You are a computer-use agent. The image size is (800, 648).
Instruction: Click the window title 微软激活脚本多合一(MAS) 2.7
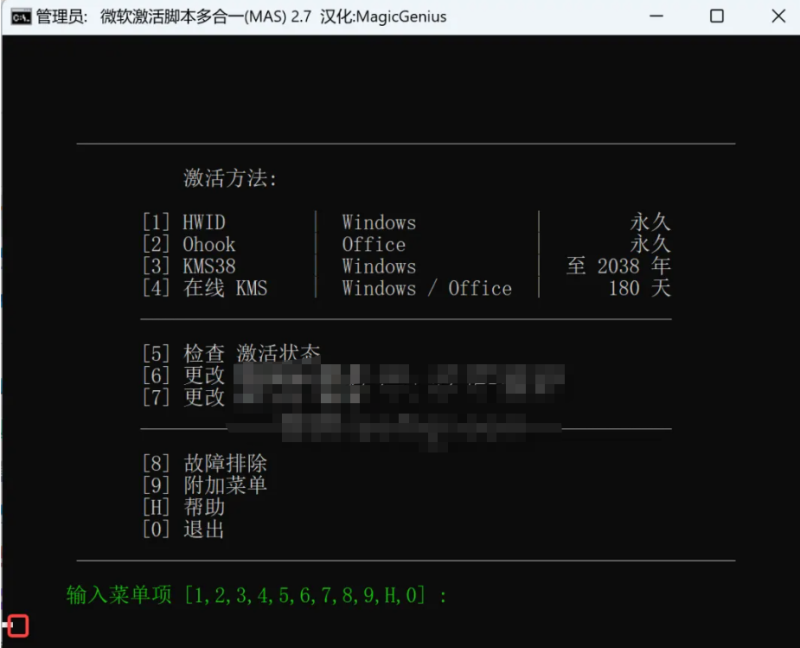(206, 17)
